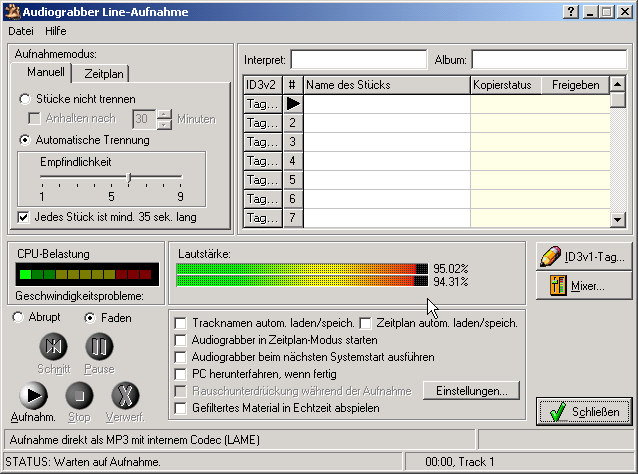
Task: Click status text 'Warten auf Aufnahme'
Action: (107, 462)
